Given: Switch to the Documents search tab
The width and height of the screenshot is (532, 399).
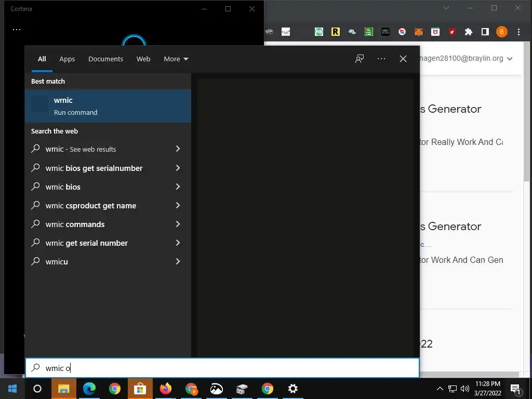Looking at the screenshot, I should coord(105,59).
